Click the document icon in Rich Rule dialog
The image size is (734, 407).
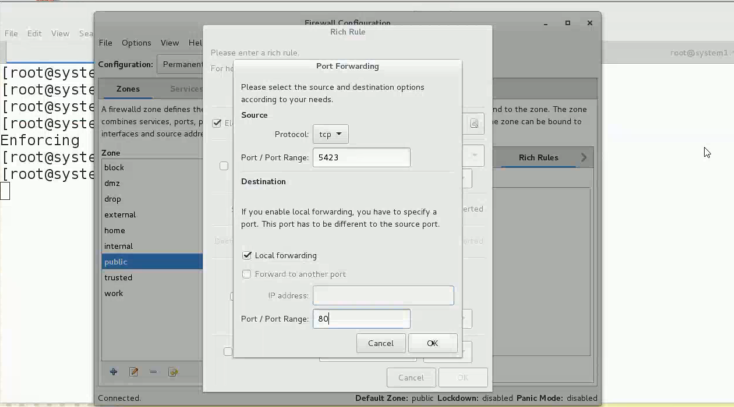pos(474,124)
